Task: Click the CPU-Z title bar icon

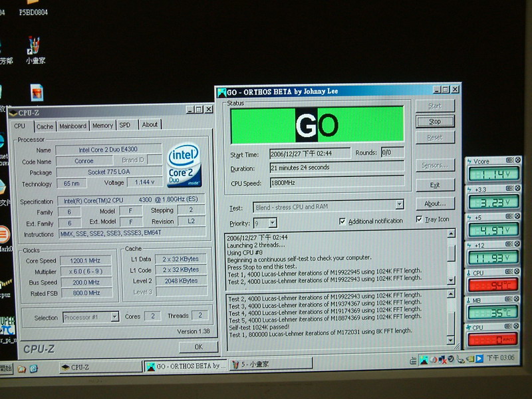Action: point(13,112)
